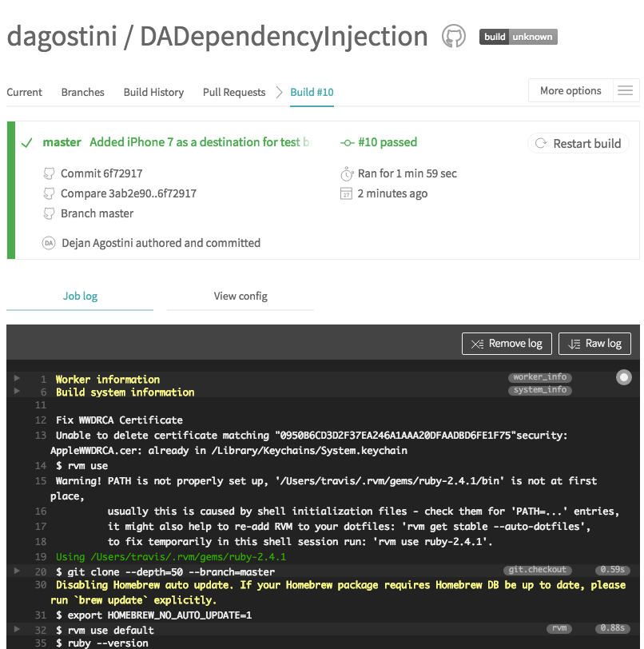Screen dimensions: 644x649
Task: Open the More options dropdown
Action: [x=570, y=91]
